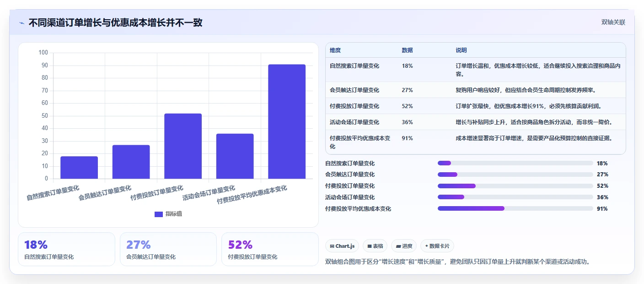Click table cell 付费投放平均优惠成本变化
Image resolution: width=644 pixels, height=284 pixels.
click(360, 142)
